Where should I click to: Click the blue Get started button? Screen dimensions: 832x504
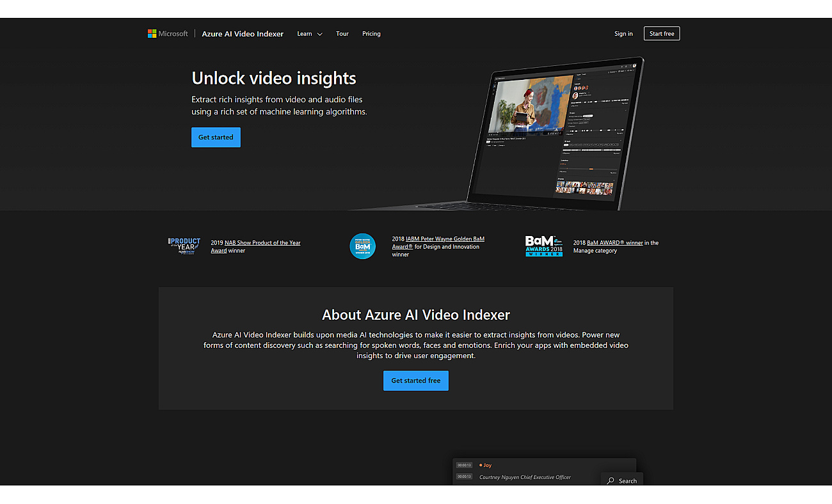(216, 138)
